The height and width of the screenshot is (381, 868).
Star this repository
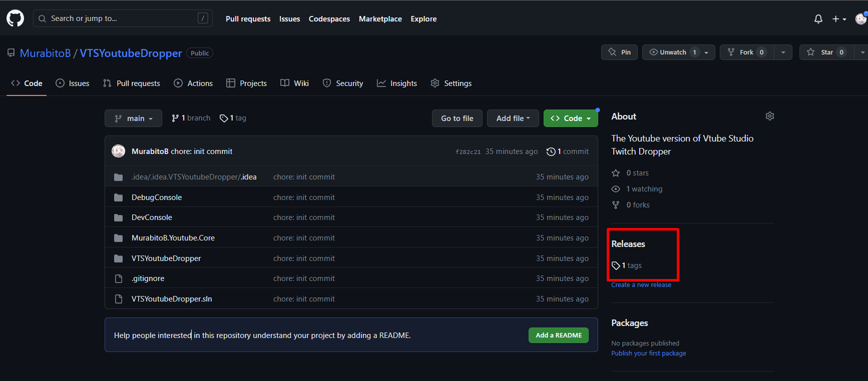coord(826,52)
